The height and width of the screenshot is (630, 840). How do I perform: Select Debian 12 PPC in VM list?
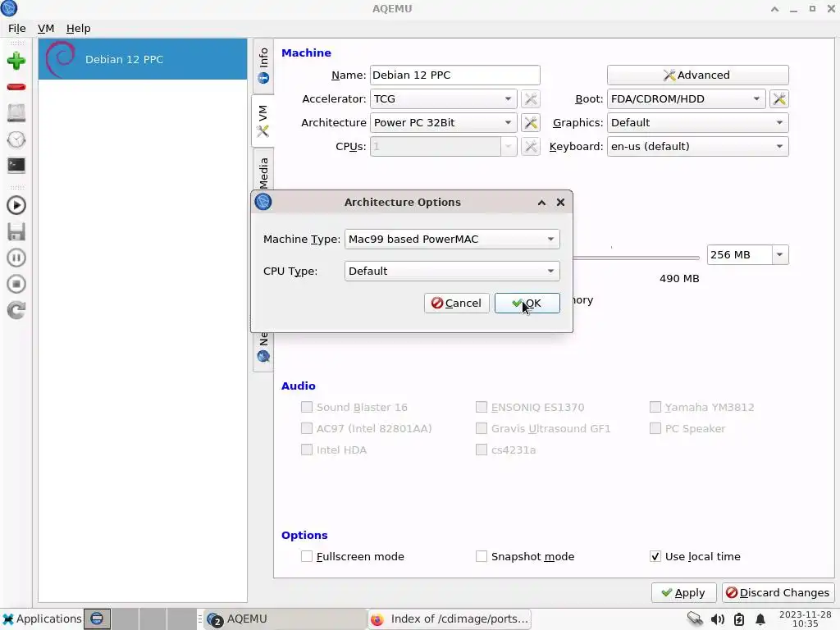[x=143, y=59]
